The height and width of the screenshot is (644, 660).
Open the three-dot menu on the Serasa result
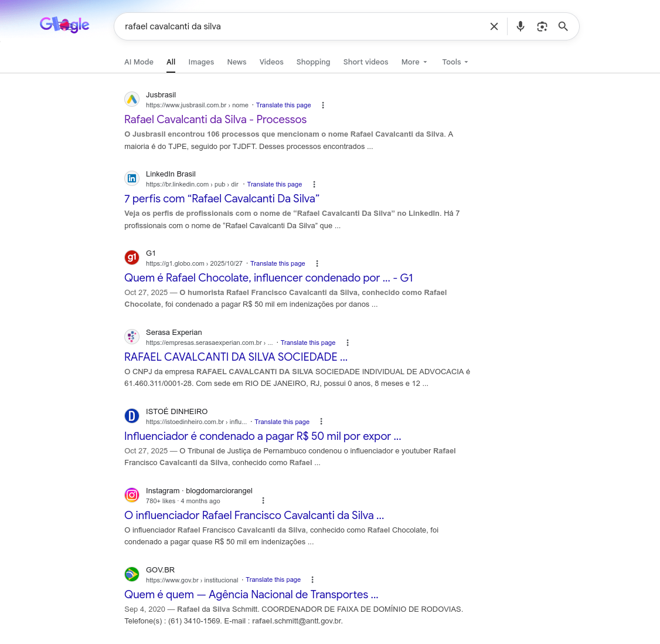(348, 343)
